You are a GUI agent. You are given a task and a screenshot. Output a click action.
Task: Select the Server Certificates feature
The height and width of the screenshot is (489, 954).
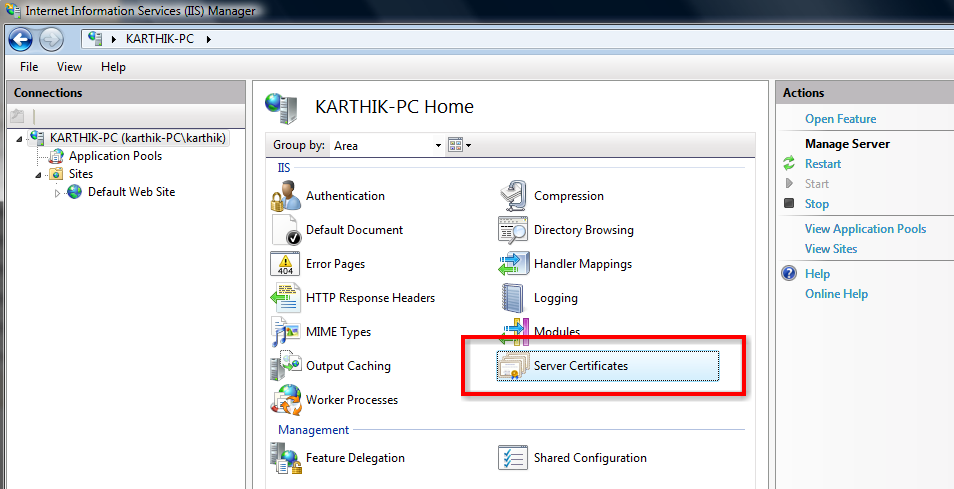click(607, 366)
